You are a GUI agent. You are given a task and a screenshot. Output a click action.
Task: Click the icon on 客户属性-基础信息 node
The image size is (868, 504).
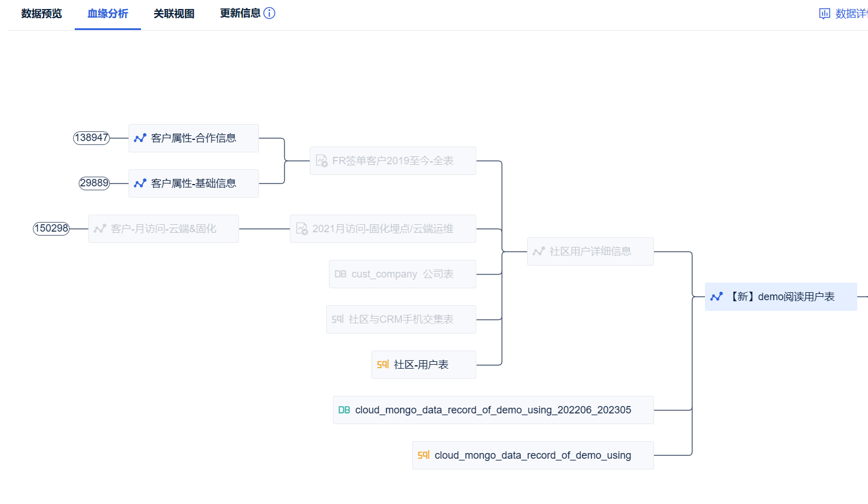140,183
